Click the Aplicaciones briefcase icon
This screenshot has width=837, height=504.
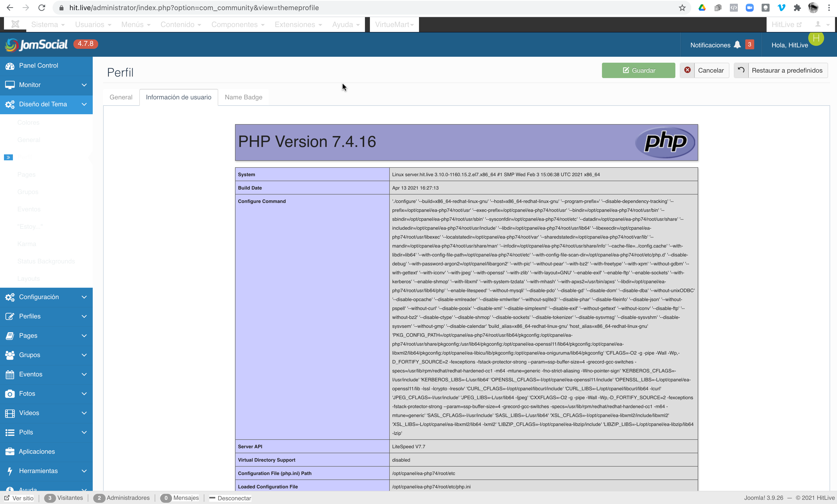point(9,451)
